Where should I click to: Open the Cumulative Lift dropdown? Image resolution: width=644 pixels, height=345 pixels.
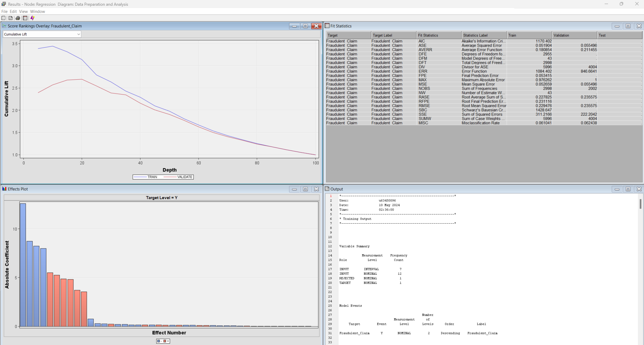pyautogui.click(x=79, y=34)
